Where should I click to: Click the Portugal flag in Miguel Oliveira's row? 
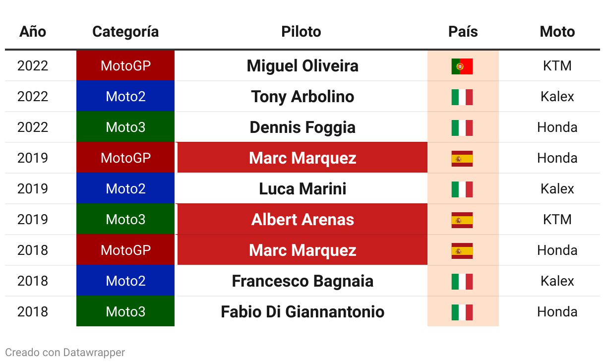pos(462,66)
